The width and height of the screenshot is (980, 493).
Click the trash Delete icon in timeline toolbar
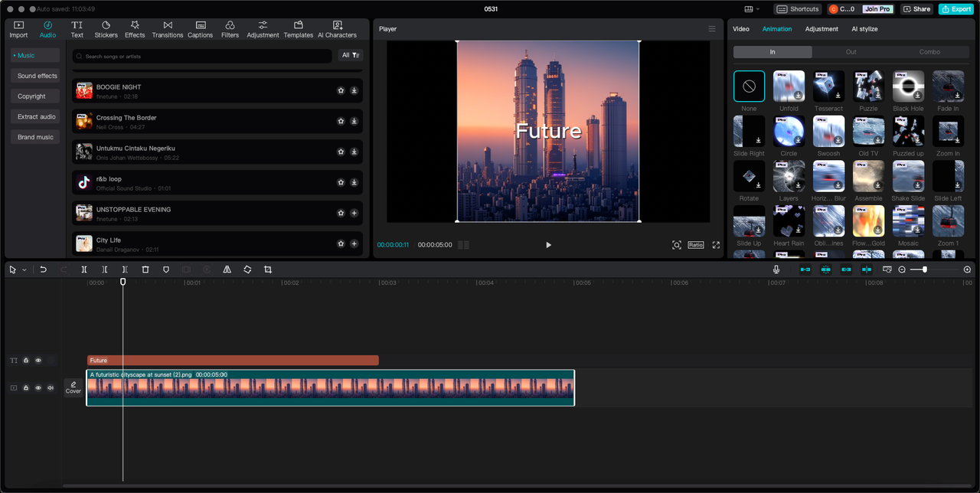point(145,269)
